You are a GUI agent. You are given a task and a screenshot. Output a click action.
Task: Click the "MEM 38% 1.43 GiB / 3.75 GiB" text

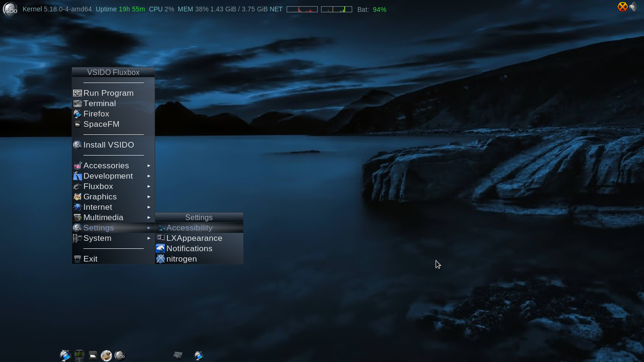click(x=223, y=9)
